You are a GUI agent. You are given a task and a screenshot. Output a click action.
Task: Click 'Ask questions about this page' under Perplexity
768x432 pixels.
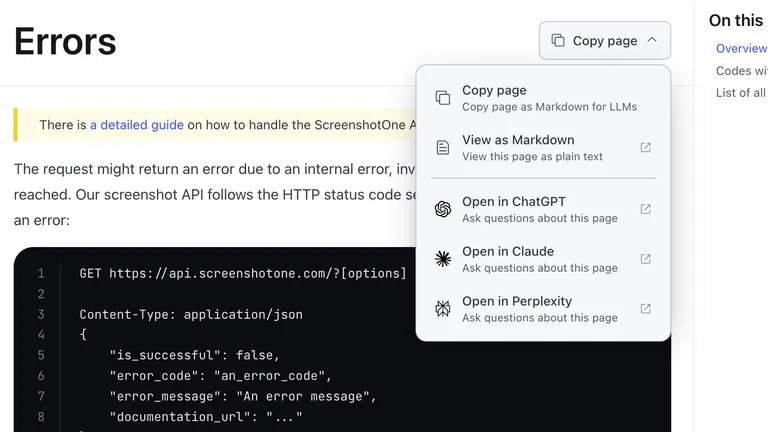[x=540, y=318]
